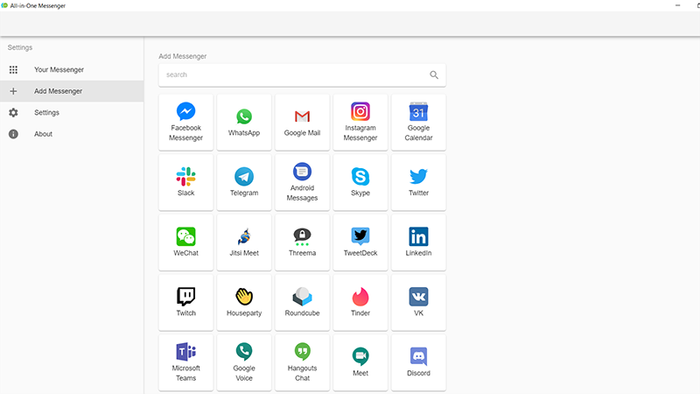
Task: Choose Instagram Messenger
Action: pyautogui.click(x=360, y=122)
